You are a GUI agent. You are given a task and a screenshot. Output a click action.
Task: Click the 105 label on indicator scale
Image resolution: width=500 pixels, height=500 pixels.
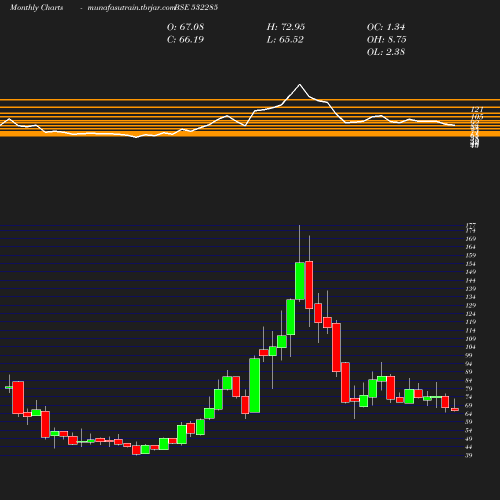477,117
